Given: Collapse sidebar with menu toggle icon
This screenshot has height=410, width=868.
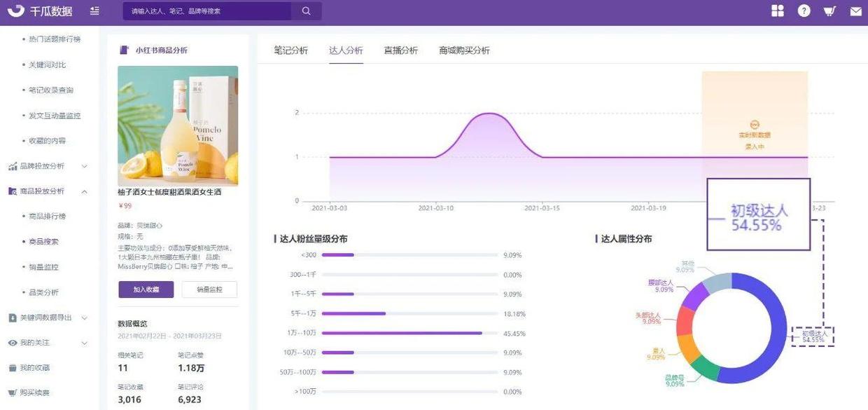Looking at the screenshot, I should coord(94,11).
